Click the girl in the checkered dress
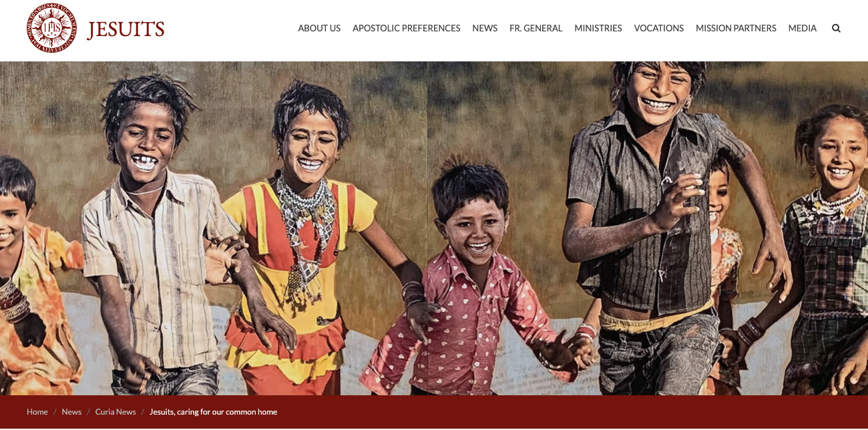The height and width of the screenshot is (430, 868). (x=828, y=247)
